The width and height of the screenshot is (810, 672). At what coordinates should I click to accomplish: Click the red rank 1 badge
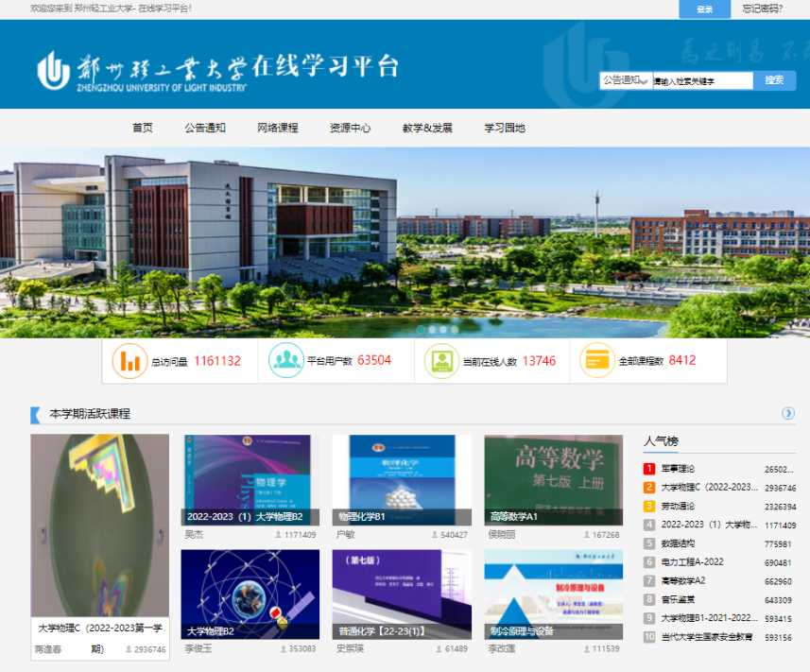[649, 469]
